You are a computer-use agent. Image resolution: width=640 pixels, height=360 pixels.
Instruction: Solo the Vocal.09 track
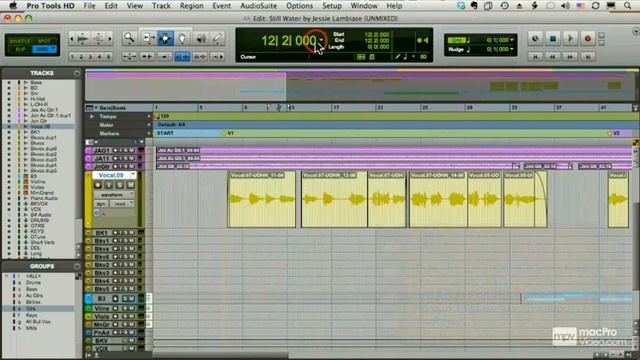coord(119,185)
